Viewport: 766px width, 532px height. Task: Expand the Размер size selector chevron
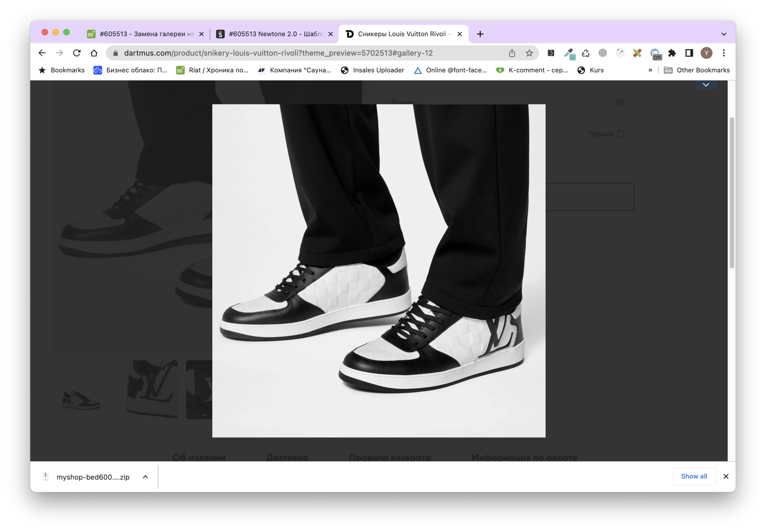click(630, 102)
